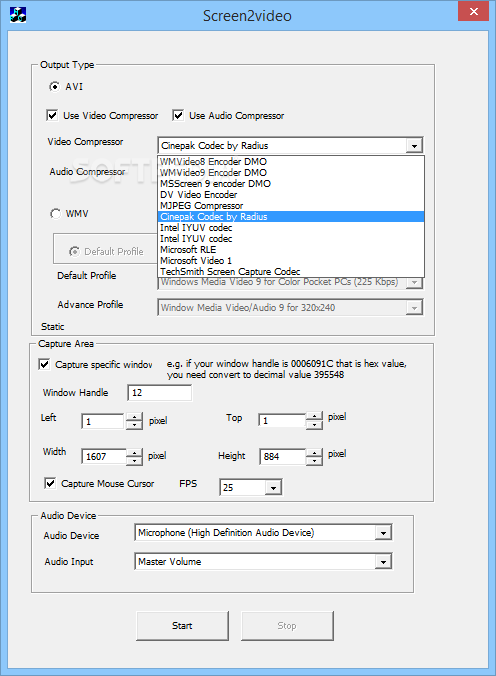This screenshot has width=496, height=676.
Task: Increase the Left value with up arrow
Action: coord(134,417)
